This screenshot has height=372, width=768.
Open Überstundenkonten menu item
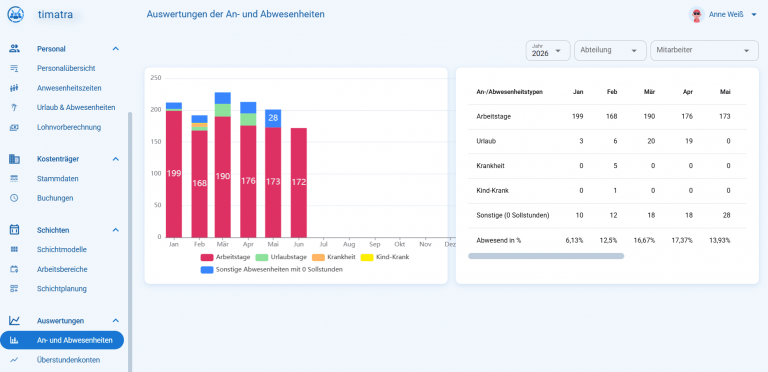pyautogui.click(x=68, y=360)
